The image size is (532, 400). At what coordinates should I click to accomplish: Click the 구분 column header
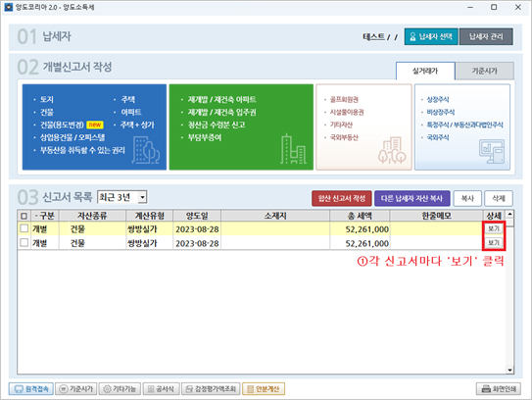point(45,216)
